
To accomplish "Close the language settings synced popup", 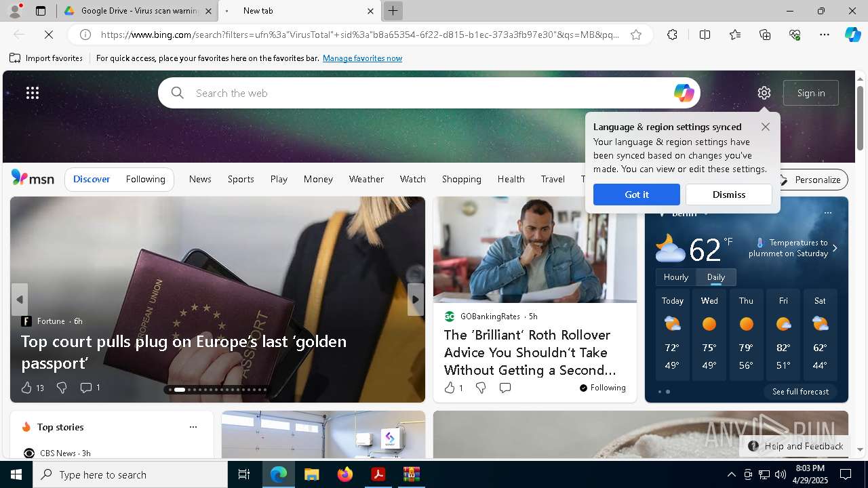I will click(x=766, y=127).
